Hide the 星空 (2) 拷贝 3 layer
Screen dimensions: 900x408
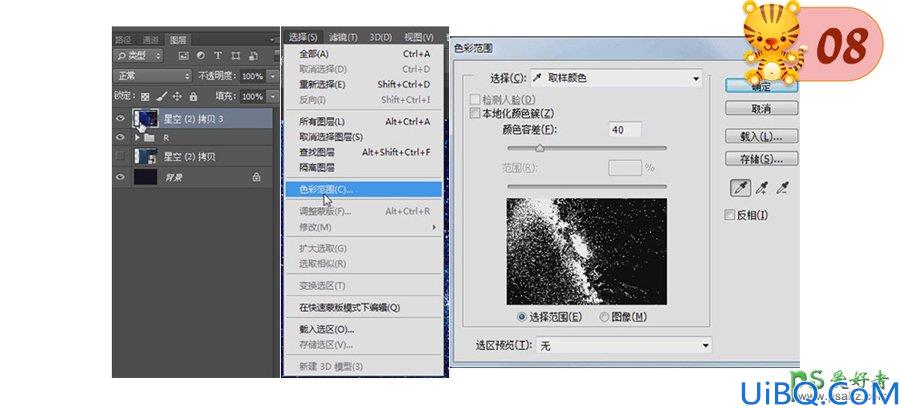(x=120, y=119)
